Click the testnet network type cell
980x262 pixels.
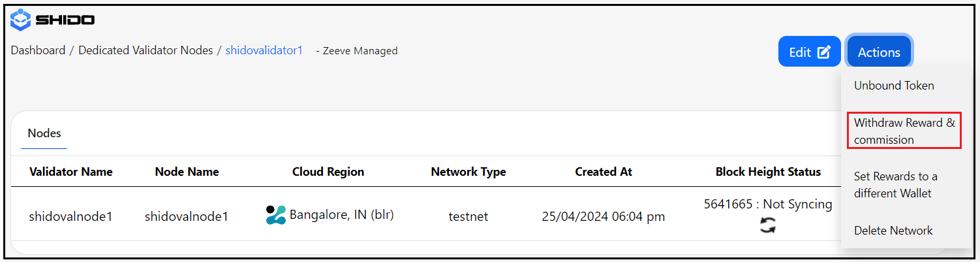point(468,216)
